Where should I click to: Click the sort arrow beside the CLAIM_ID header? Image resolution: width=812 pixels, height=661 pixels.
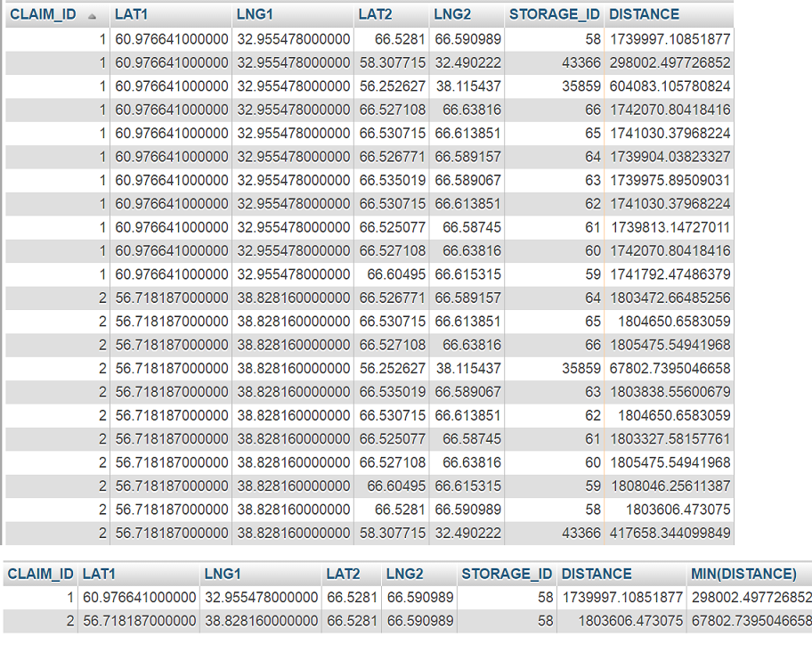pos(93,15)
